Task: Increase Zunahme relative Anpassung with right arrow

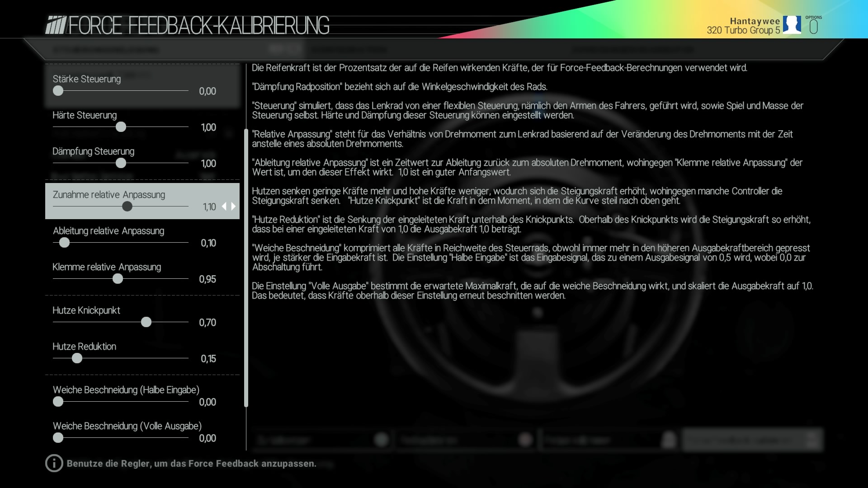Action: tap(233, 206)
